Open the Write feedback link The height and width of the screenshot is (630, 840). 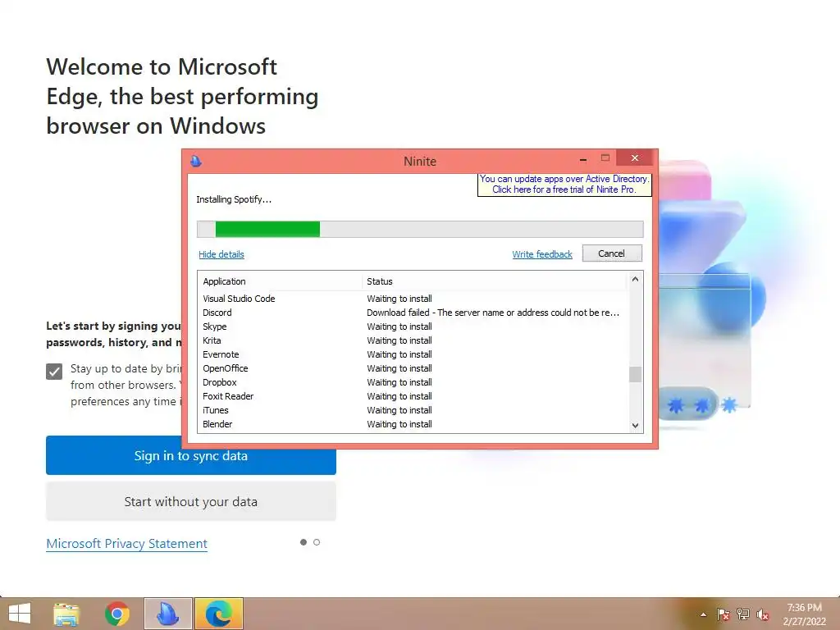click(x=542, y=254)
